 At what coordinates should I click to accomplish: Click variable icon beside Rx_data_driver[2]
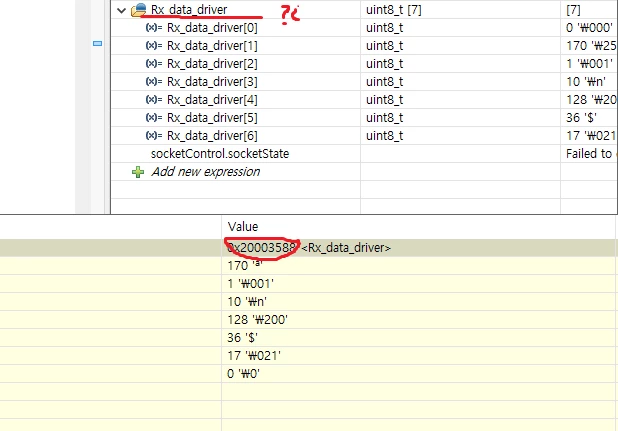pos(154,64)
